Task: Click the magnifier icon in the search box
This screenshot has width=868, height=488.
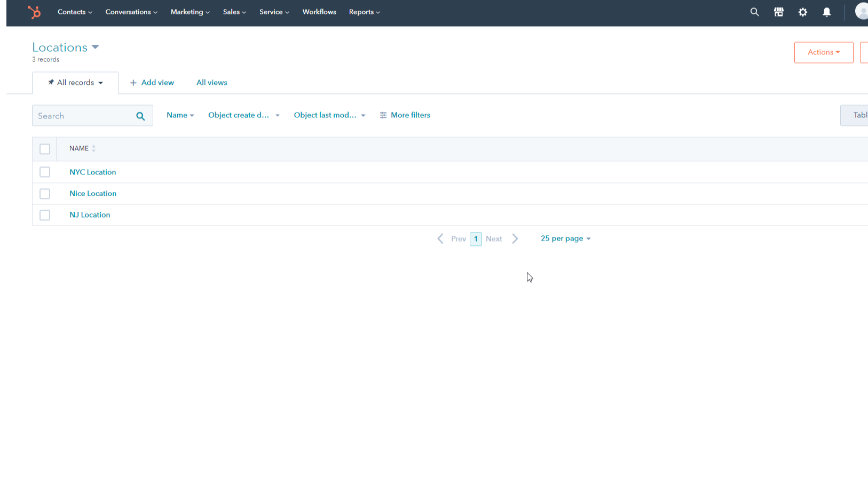Action: (140, 116)
